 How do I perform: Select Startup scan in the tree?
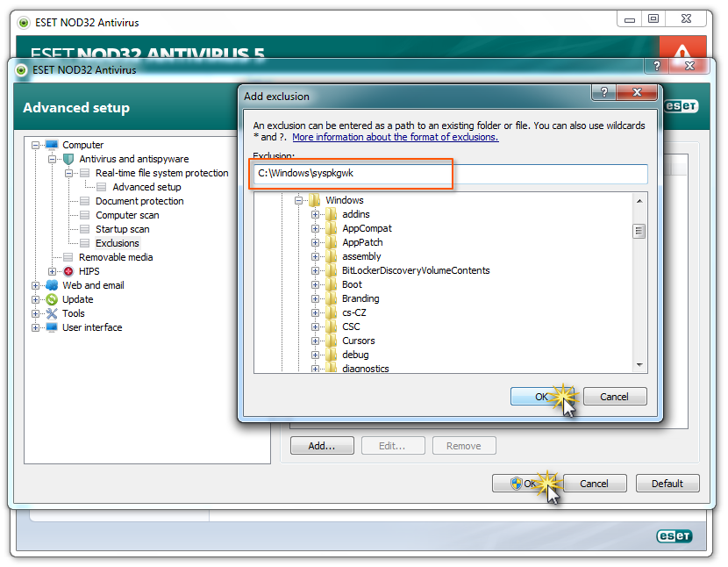[x=122, y=229]
